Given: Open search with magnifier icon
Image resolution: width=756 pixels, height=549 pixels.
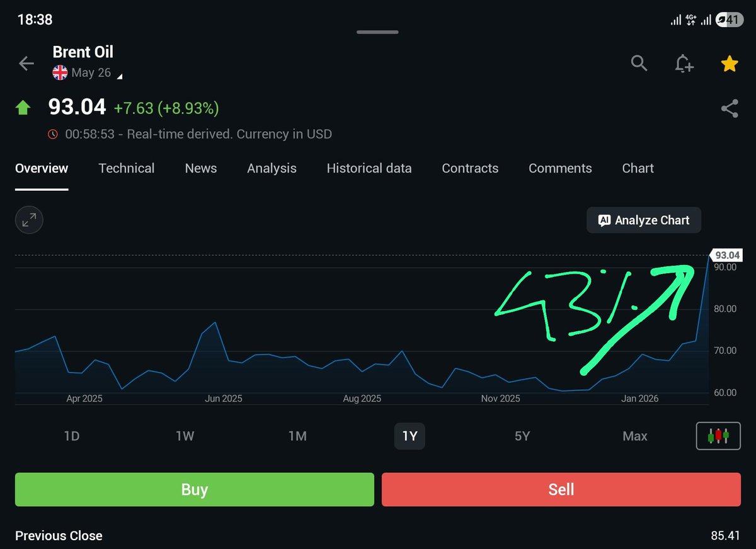Looking at the screenshot, I should click(639, 63).
